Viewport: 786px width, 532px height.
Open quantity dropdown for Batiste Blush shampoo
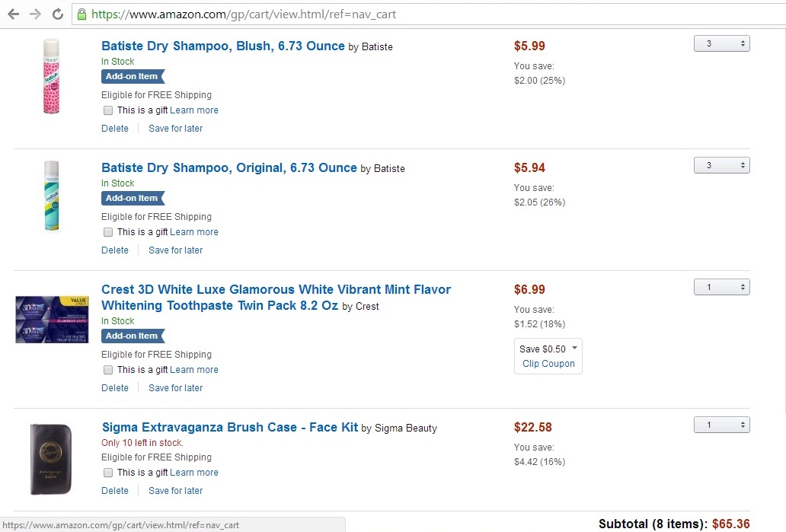point(721,44)
